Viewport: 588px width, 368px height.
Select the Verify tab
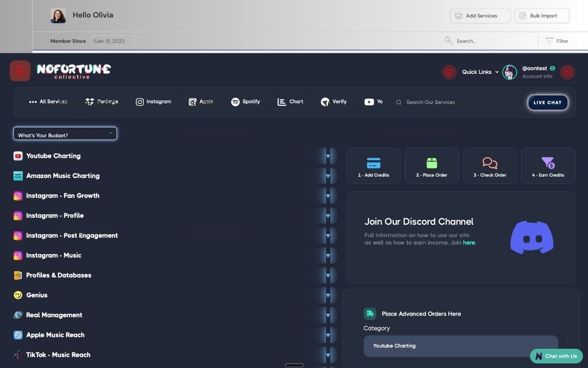[x=334, y=102]
